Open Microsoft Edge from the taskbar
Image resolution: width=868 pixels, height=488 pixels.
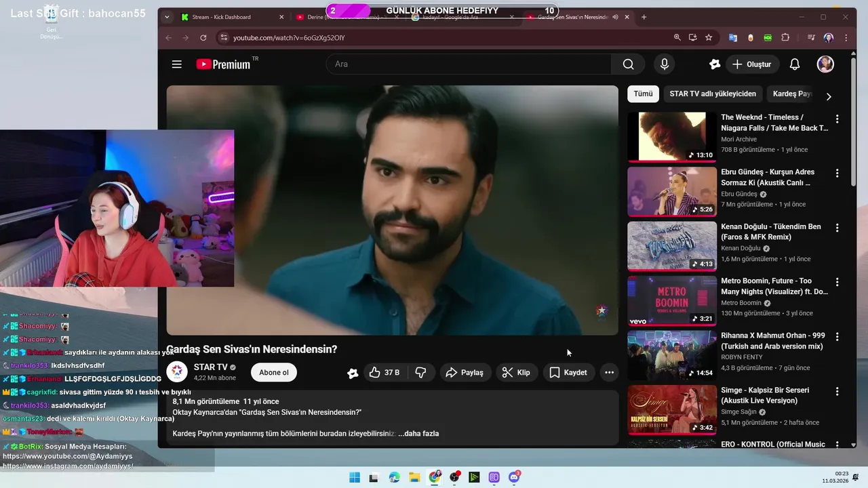click(x=395, y=477)
